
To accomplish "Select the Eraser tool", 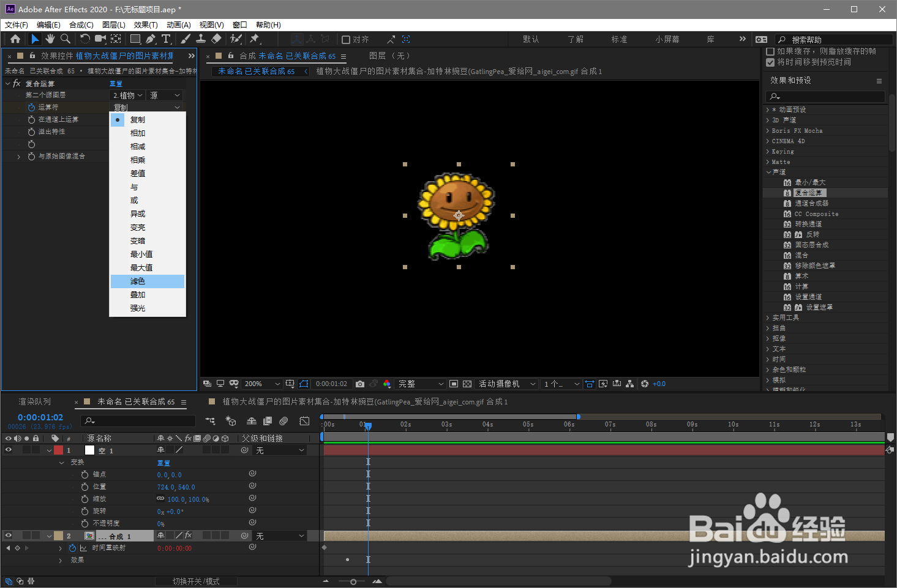I will (x=216, y=39).
